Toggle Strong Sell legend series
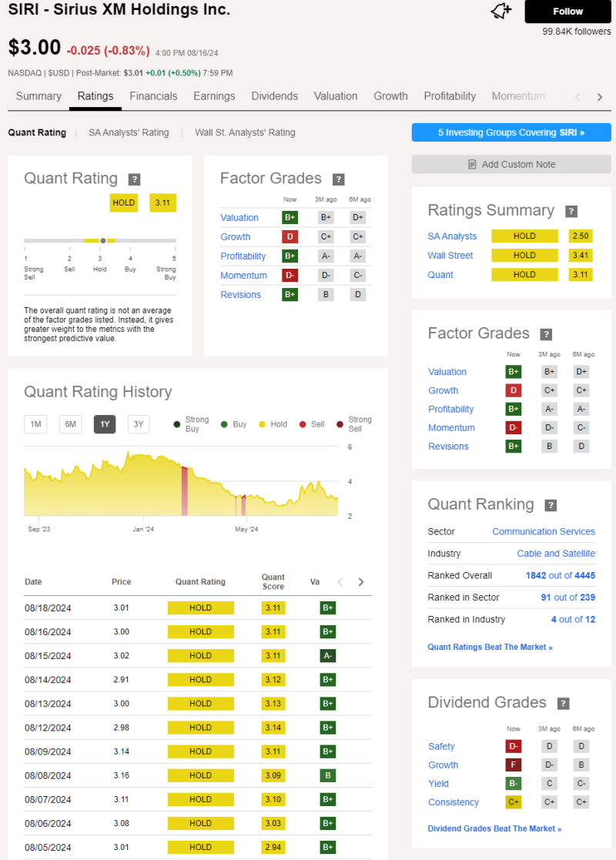Viewport: 616px width, 860px height. coord(354,424)
